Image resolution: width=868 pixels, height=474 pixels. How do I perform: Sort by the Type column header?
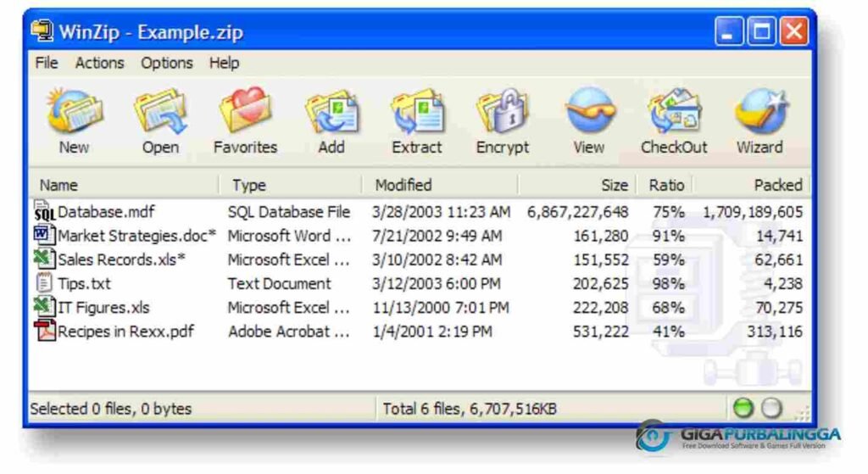click(291, 185)
